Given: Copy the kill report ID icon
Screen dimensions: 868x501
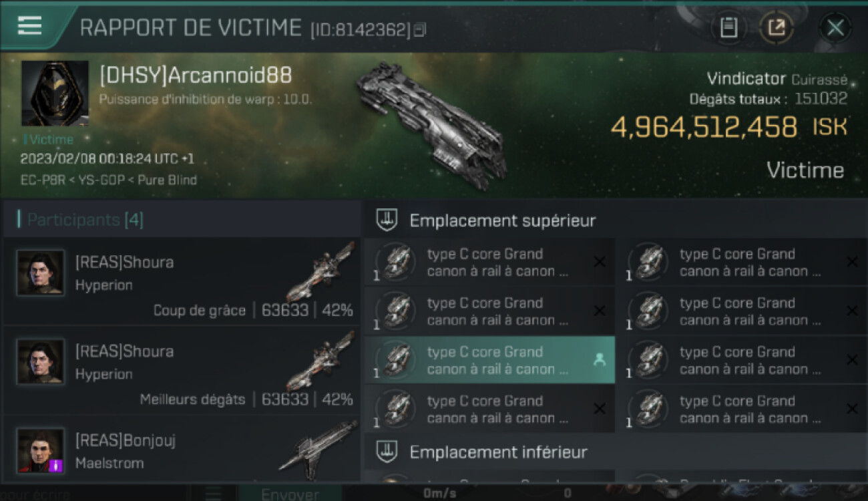Looking at the screenshot, I should [x=419, y=29].
